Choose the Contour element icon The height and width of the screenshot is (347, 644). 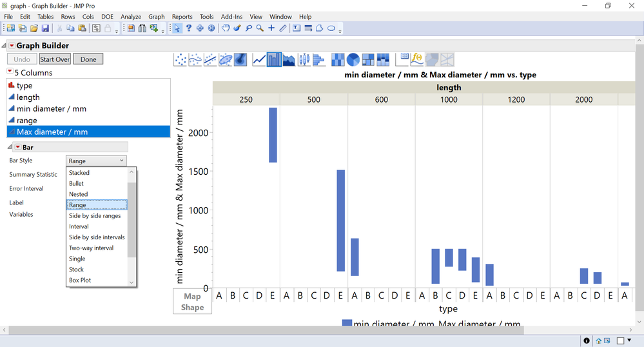tap(240, 59)
